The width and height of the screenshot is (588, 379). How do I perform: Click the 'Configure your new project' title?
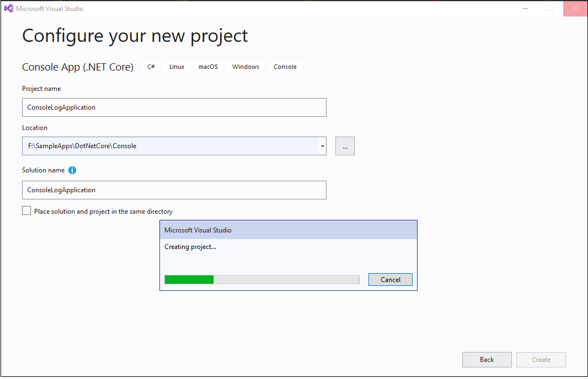tap(135, 36)
